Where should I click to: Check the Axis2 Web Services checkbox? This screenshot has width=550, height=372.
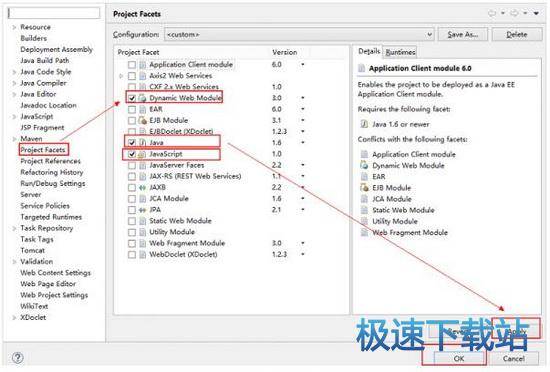click(132, 76)
